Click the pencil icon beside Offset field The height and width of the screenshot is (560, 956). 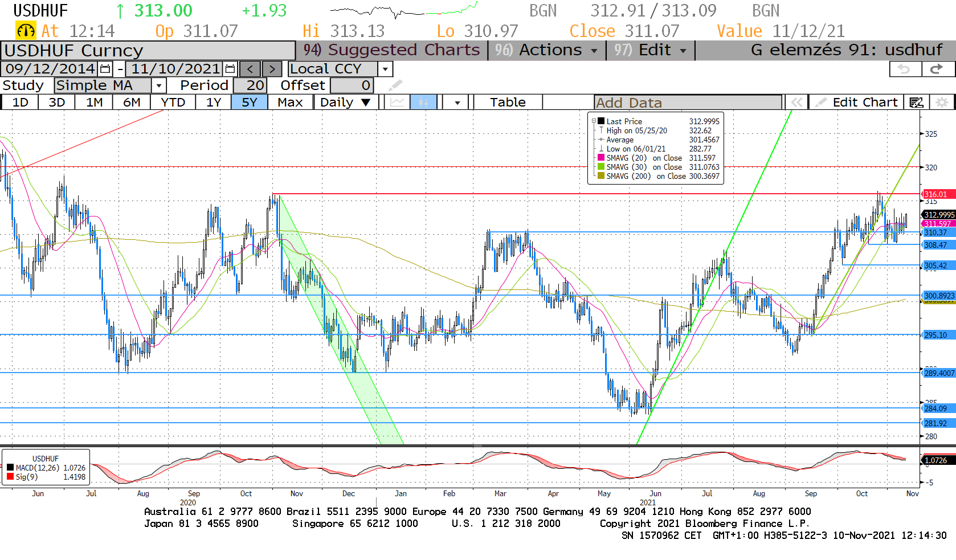coord(395,85)
